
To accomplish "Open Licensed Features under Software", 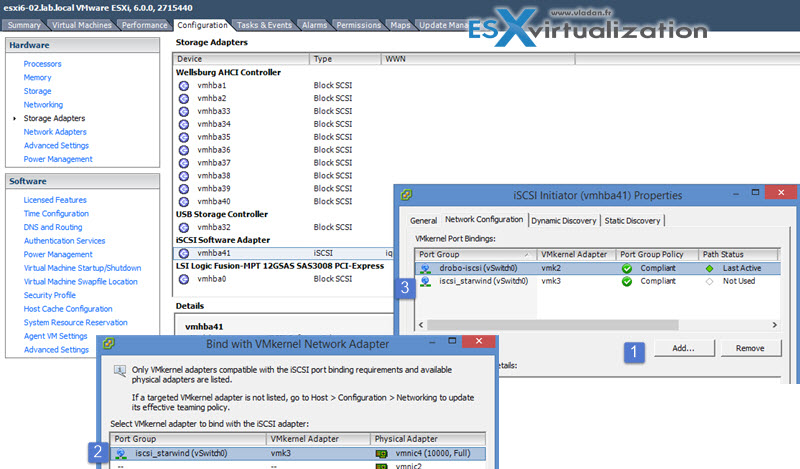I will pos(55,200).
